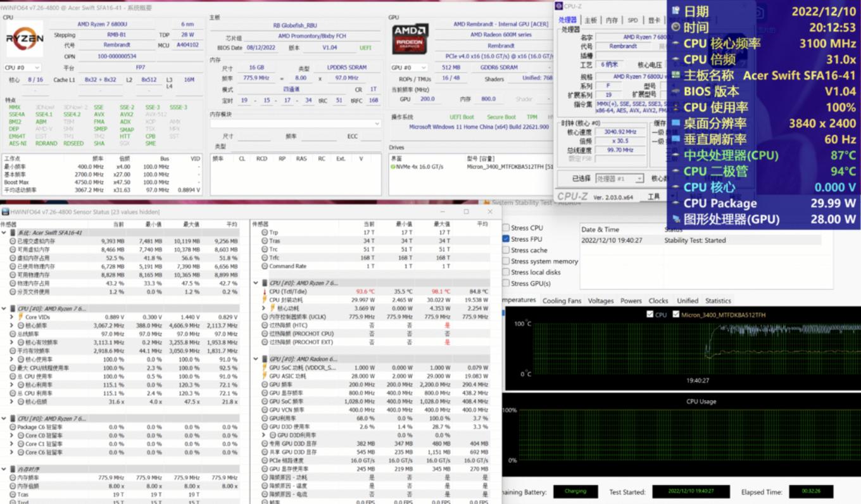The image size is (861, 504).
Task: Click the chip icon beside GPU [#0]: AMD Radeon
Action: click(264, 359)
